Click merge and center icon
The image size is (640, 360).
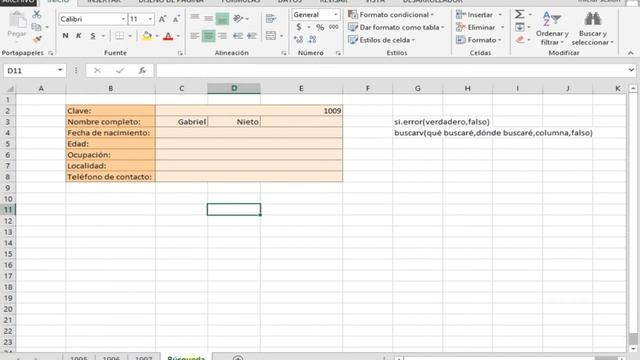(x=271, y=36)
